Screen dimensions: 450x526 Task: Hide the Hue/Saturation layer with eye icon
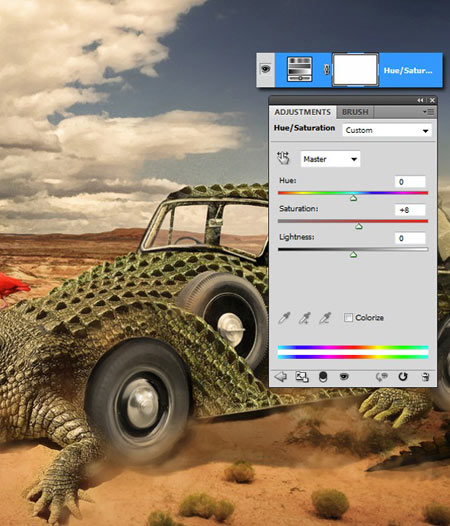[265, 69]
